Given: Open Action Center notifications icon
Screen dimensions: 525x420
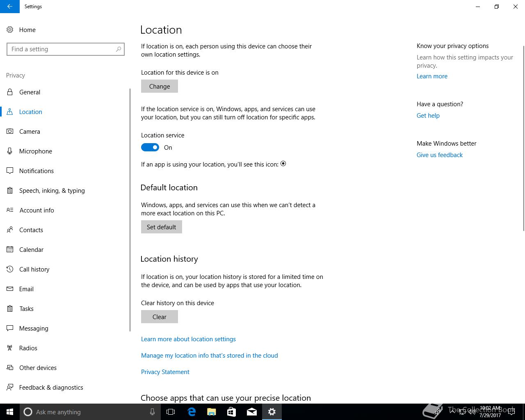Looking at the screenshot, I should pos(511,412).
